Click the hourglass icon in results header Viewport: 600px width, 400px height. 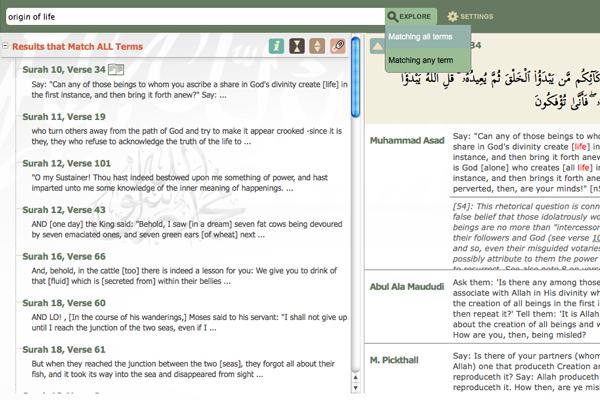pos(297,46)
